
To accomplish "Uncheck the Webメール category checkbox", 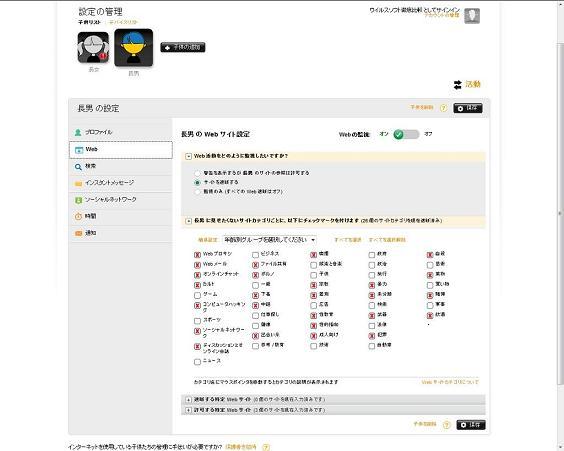I will tap(197, 265).
